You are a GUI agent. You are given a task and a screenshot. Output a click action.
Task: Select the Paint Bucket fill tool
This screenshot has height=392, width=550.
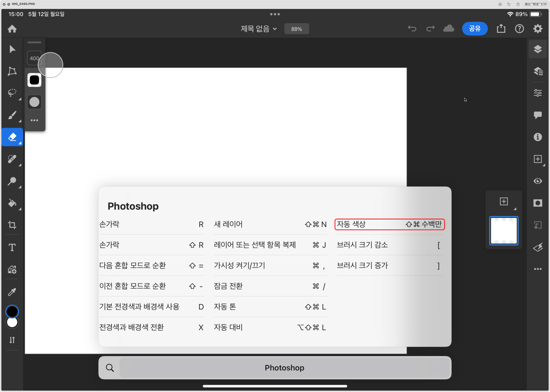[12, 203]
